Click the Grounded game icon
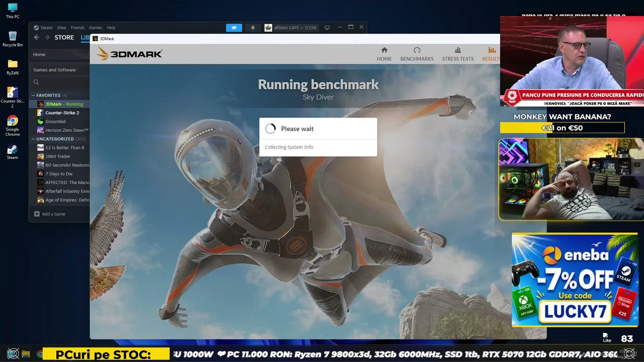 coord(41,121)
